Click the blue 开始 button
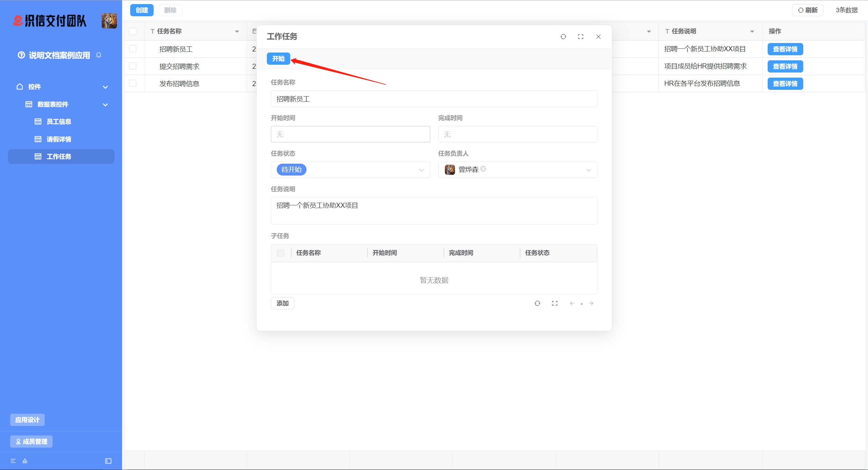The width and height of the screenshot is (868, 470). click(278, 59)
